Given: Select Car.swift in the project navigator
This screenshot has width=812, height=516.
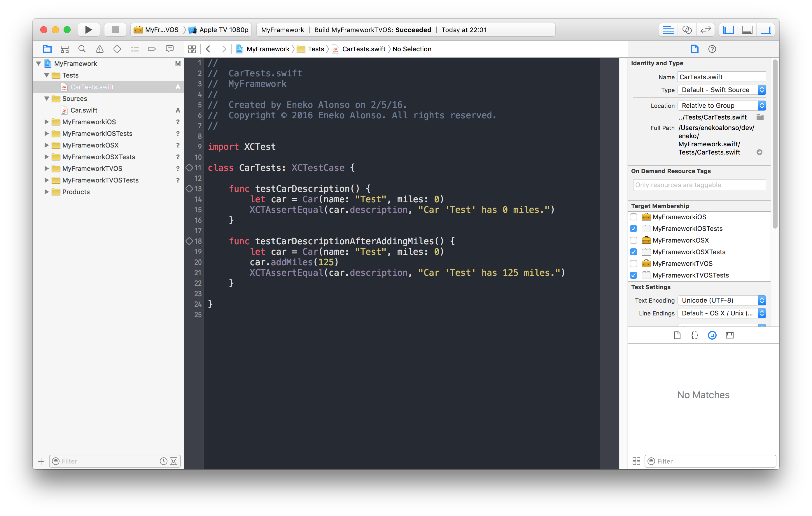Looking at the screenshot, I should tap(84, 110).
